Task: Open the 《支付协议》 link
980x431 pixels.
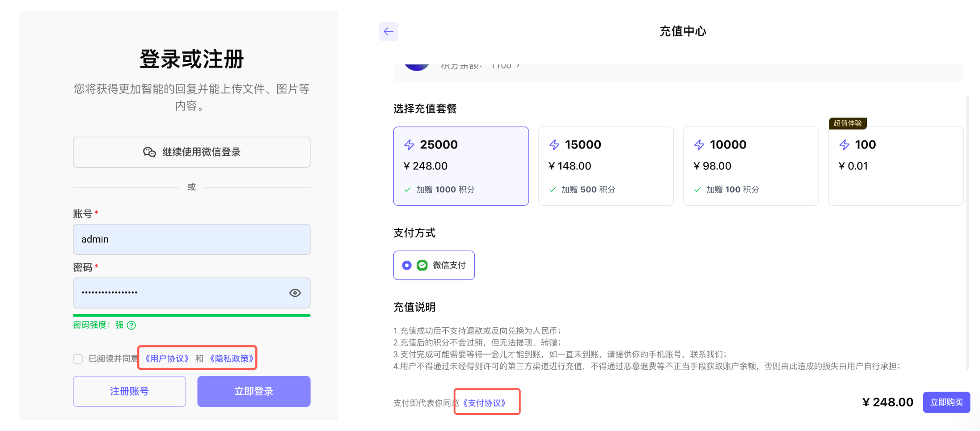Action: [484, 403]
